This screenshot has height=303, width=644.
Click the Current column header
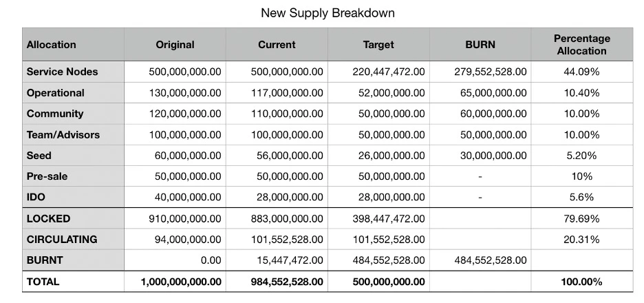point(277,45)
